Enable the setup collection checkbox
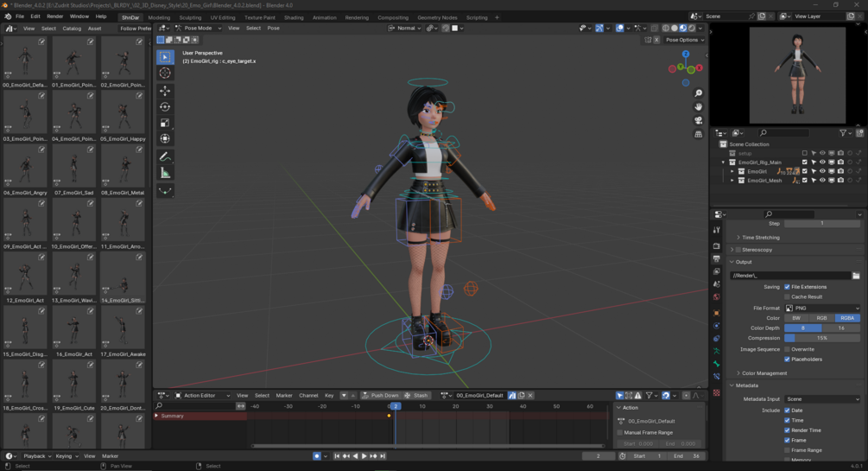The width and height of the screenshot is (868, 471). [x=805, y=154]
